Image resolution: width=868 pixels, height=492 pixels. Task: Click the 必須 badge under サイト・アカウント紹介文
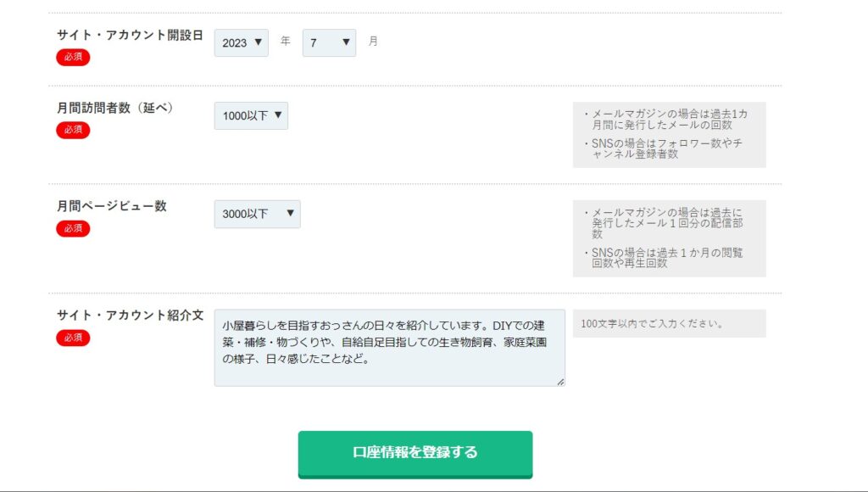tap(73, 338)
